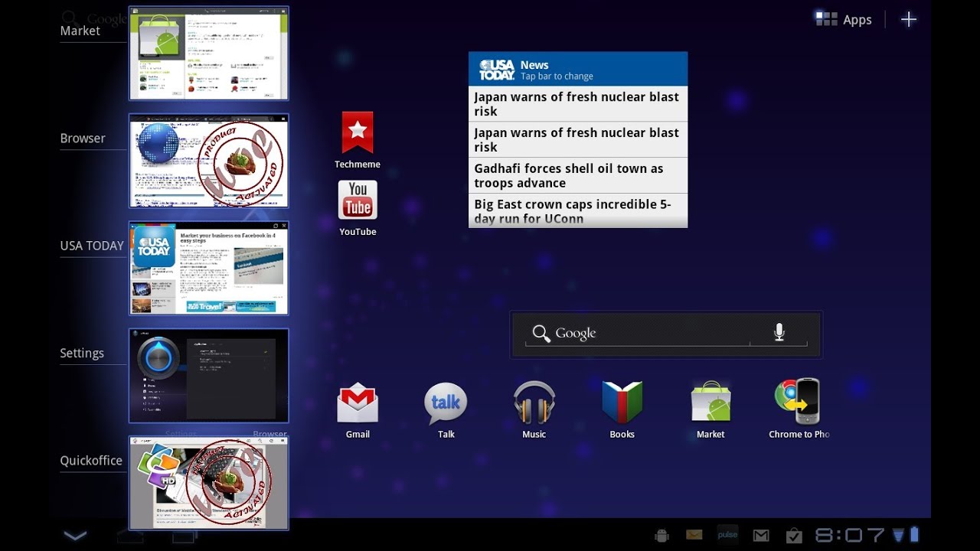Tap the 8:07 clock

tap(850, 535)
